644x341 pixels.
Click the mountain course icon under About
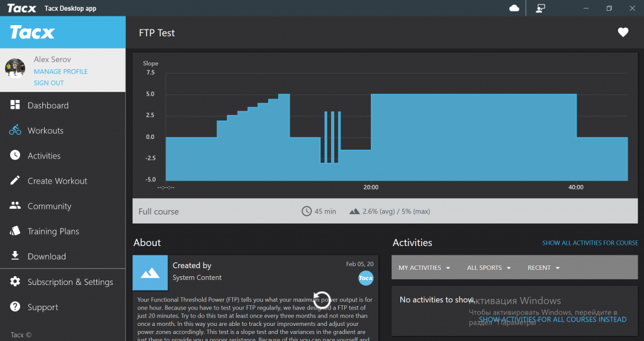150,273
